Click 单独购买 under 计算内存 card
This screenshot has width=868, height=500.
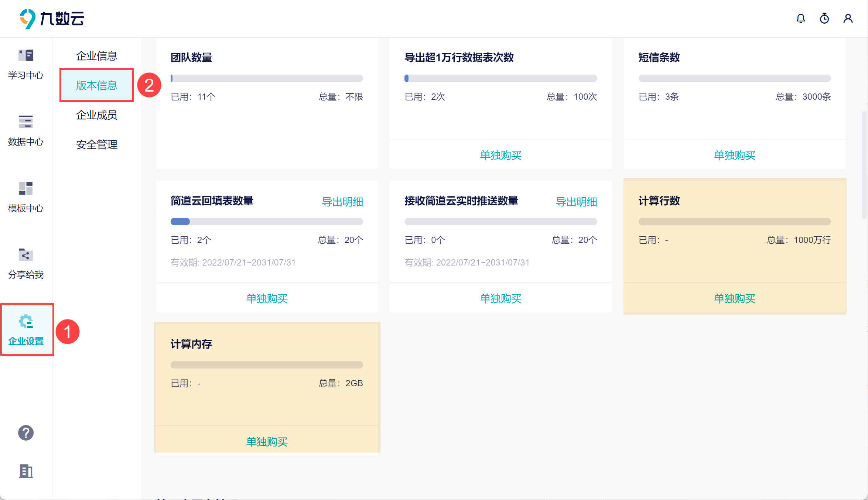click(267, 442)
